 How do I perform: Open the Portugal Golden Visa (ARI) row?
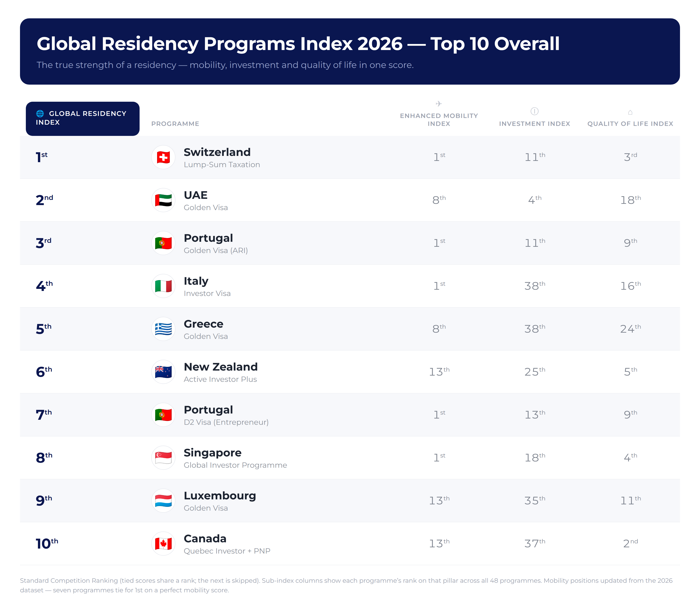pyautogui.click(x=350, y=243)
